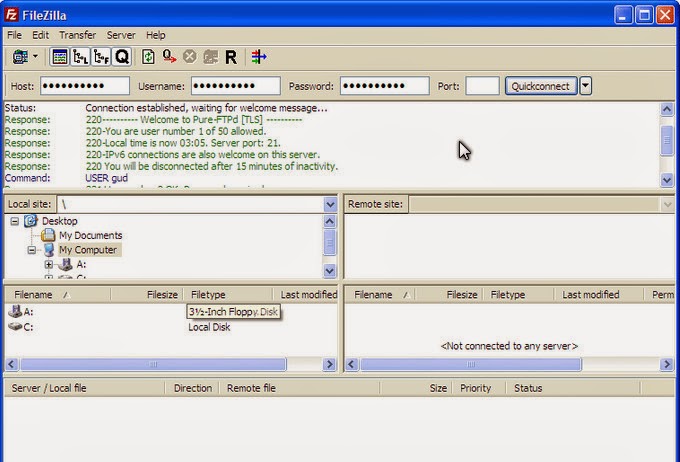This screenshot has width=680, height=462.
Task: Click the Refresh file lists icon
Action: click(148, 57)
